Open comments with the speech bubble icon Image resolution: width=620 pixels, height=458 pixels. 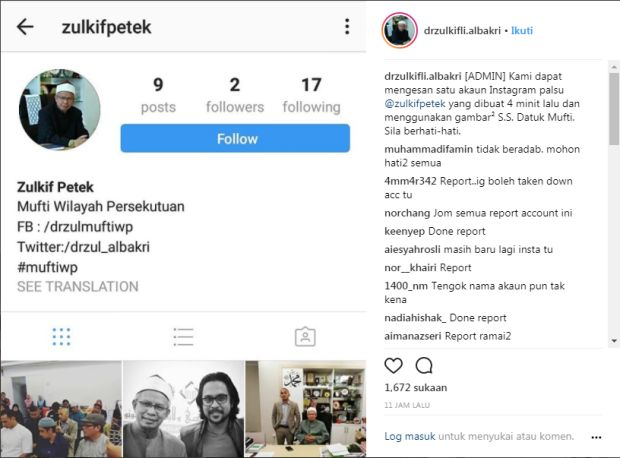424,365
